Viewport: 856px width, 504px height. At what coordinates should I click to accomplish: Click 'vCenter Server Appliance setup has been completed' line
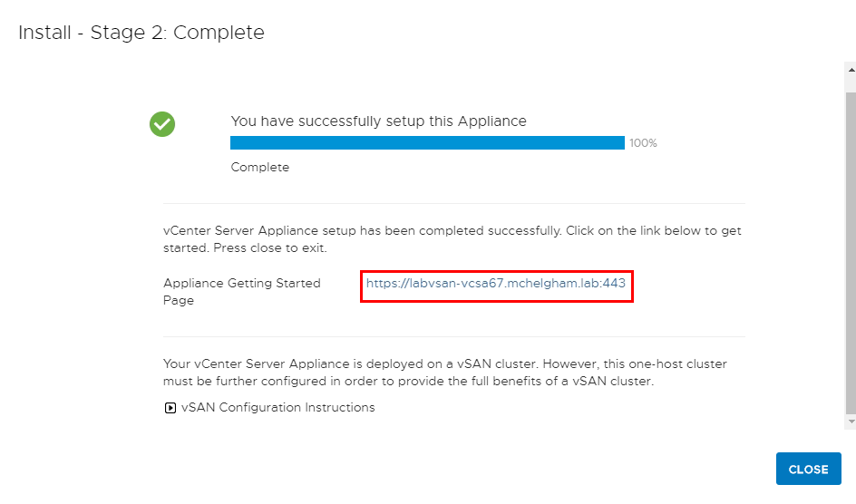(452, 231)
